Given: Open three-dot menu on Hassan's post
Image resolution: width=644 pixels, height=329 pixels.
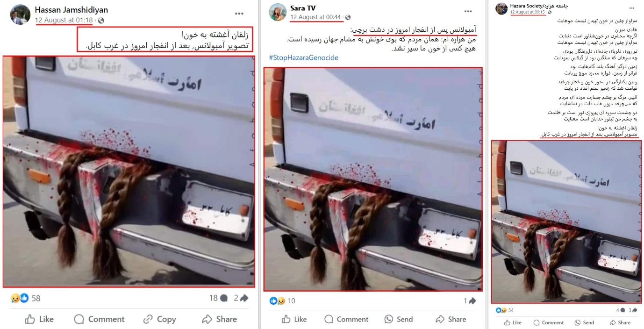Looking at the screenshot, I should click(x=239, y=14).
